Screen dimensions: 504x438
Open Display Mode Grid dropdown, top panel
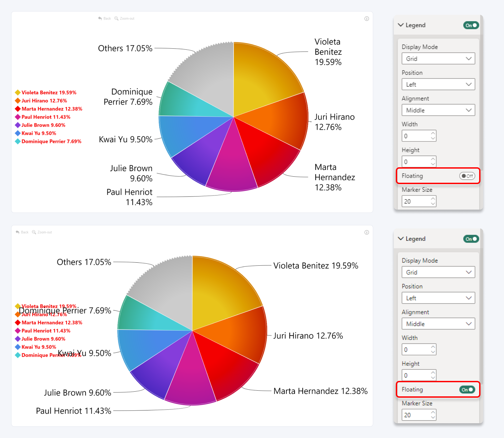438,58
